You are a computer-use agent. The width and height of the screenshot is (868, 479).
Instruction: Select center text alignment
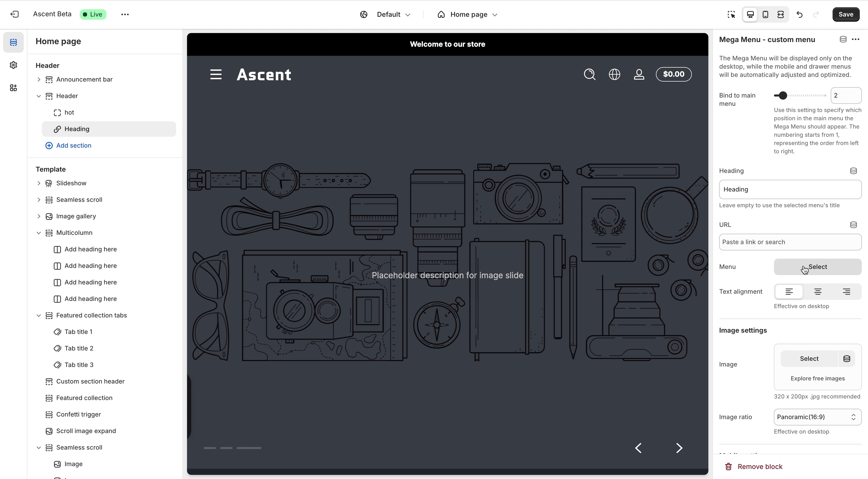pyautogui.click(x=817, y=292)
